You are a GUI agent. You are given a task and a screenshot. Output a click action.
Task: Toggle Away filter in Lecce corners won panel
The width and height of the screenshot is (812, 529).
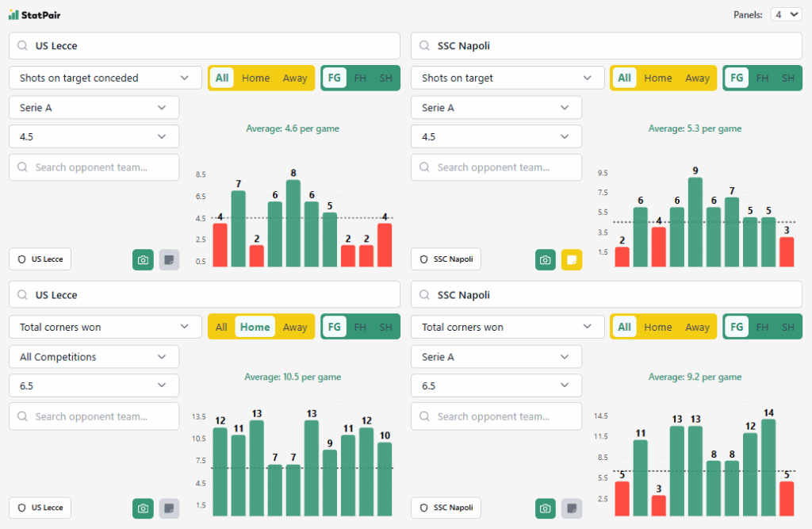click(295, 327)
